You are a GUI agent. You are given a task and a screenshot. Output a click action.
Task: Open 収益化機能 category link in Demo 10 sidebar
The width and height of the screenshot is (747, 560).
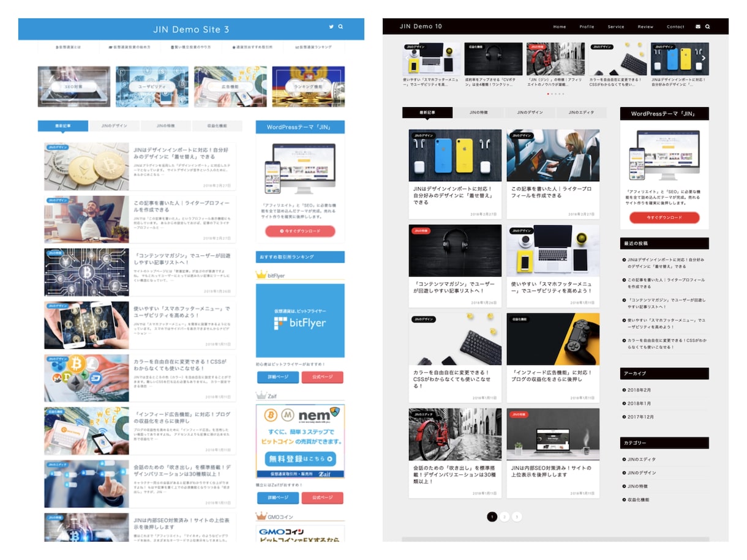click(637, 499)
